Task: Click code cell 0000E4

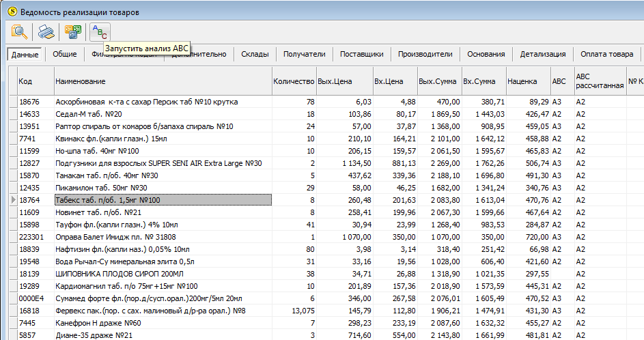Action: (36, 298)
